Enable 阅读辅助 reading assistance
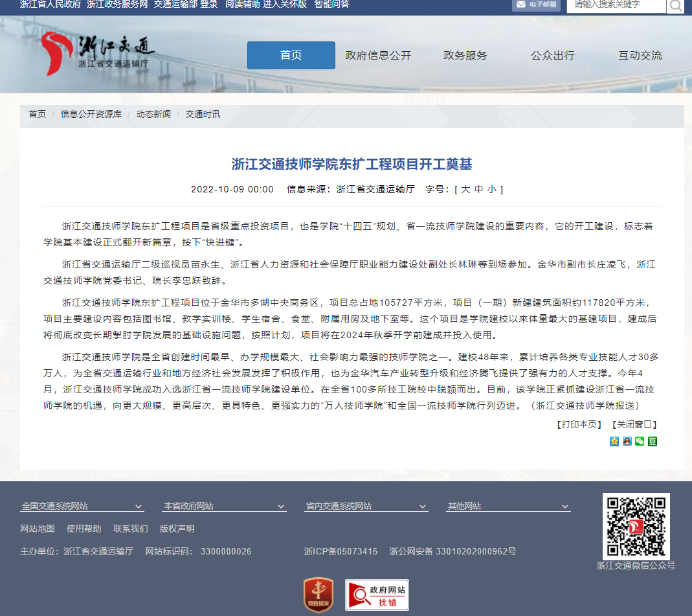 (x=242, y=5)
